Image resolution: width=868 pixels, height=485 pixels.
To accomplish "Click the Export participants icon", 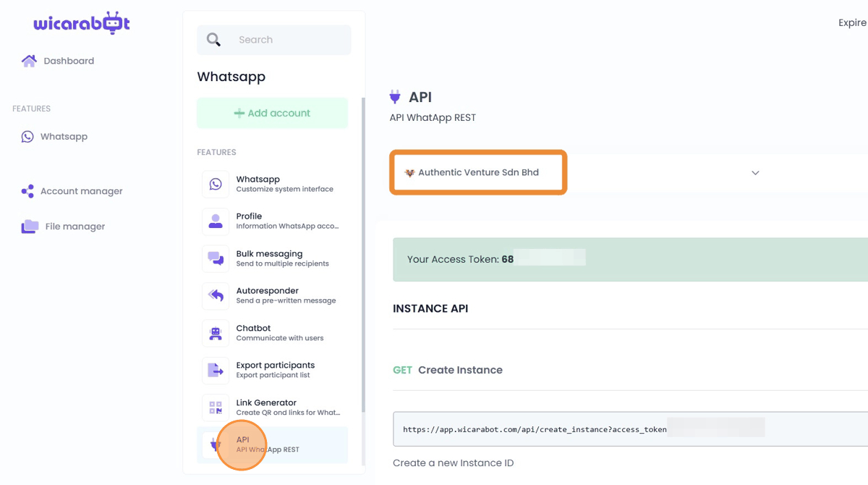I will coord(216,370).
